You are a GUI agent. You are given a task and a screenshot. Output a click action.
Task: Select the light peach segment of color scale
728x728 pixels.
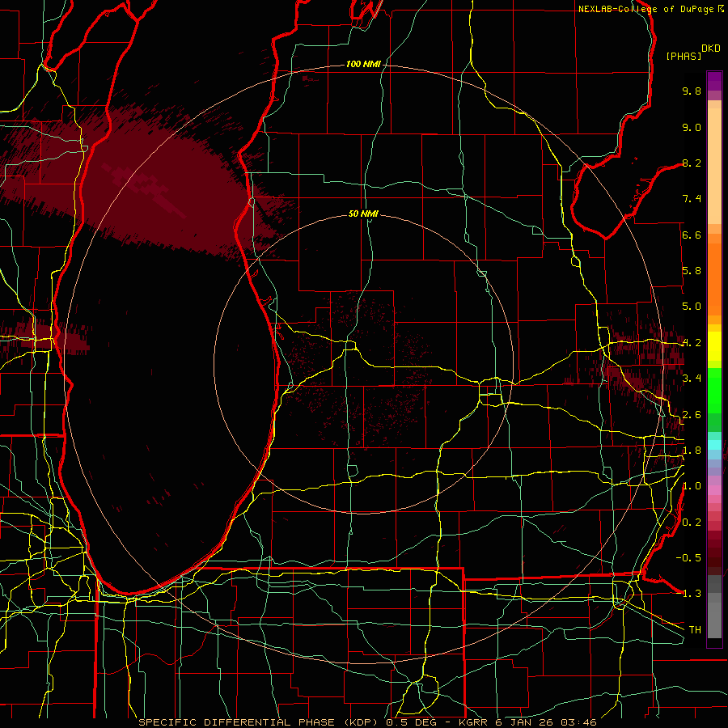(714, 166)
